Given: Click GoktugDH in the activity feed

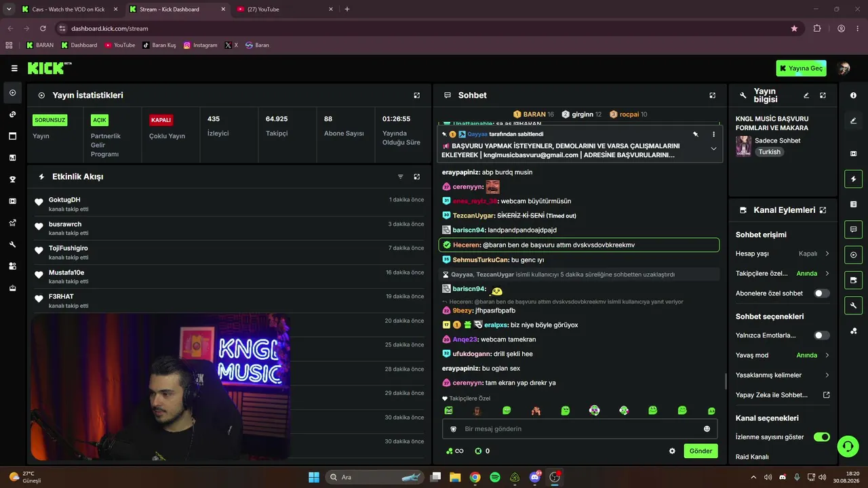Looking at the screenshot, I should click(x=64, y=200).
